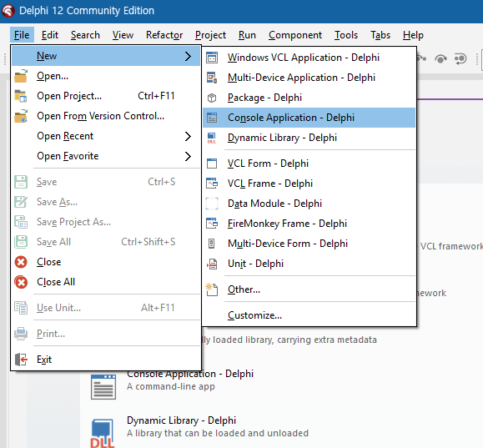Select VCL Frame - Delphi
Viewport: 483px width, 448px height.
click(x=309, y=184)
